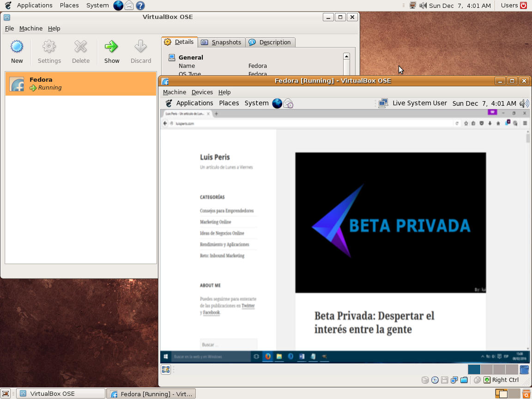Image resolution: width=532 pixels, height=399 pixels.
Task: Open Machine menu in Fedora Running window
Action: (175, 92)
